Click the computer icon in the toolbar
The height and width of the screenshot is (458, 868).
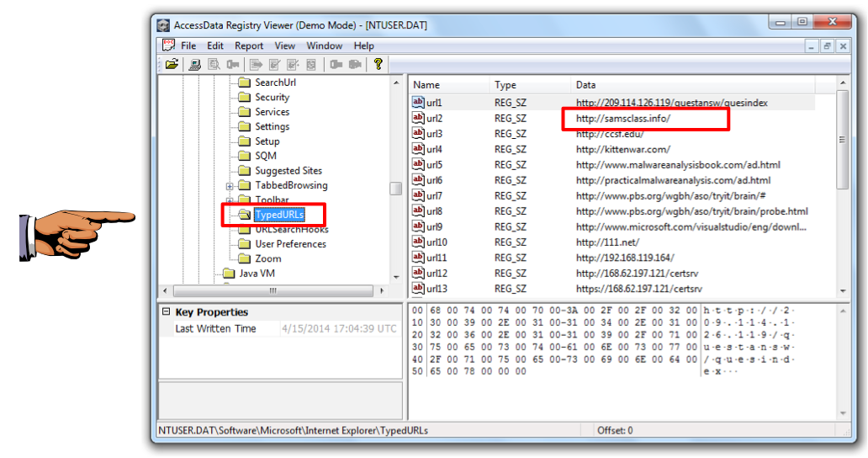pos(194,64)
